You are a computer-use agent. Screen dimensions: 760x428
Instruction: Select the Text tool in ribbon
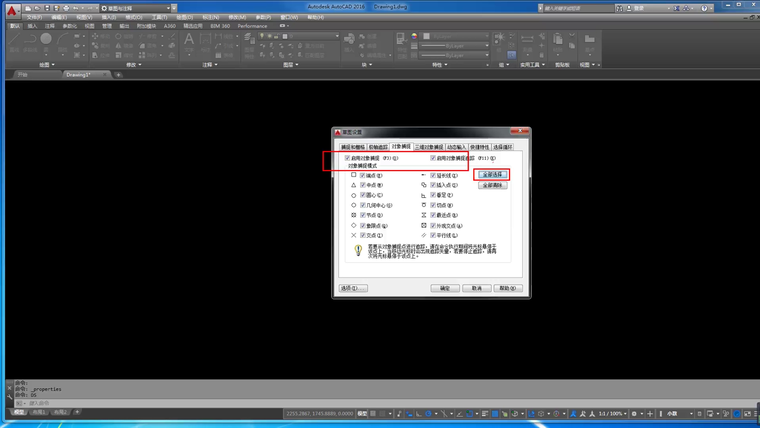(189, 41)
